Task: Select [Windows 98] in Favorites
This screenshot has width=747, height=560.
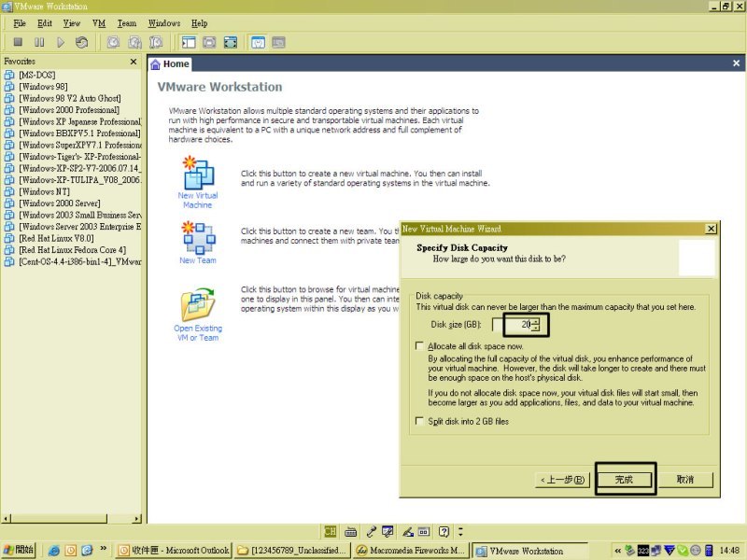Action: 43,86
